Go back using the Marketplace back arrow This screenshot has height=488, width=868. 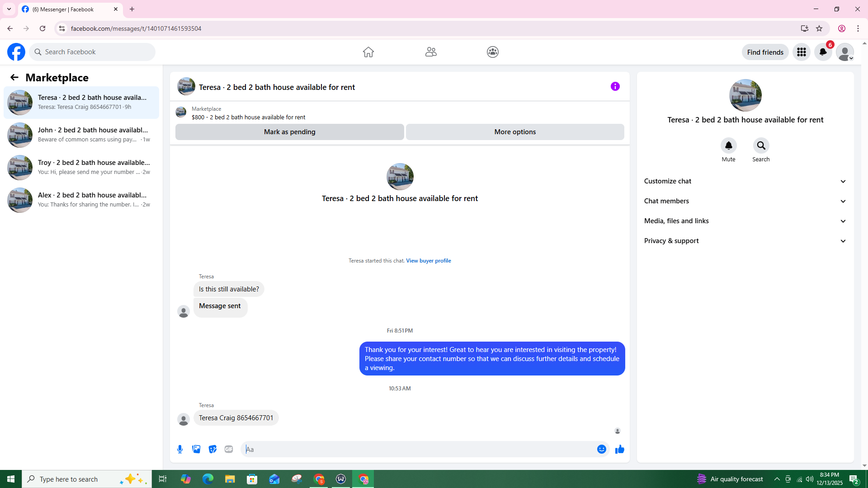click(14, 78)
